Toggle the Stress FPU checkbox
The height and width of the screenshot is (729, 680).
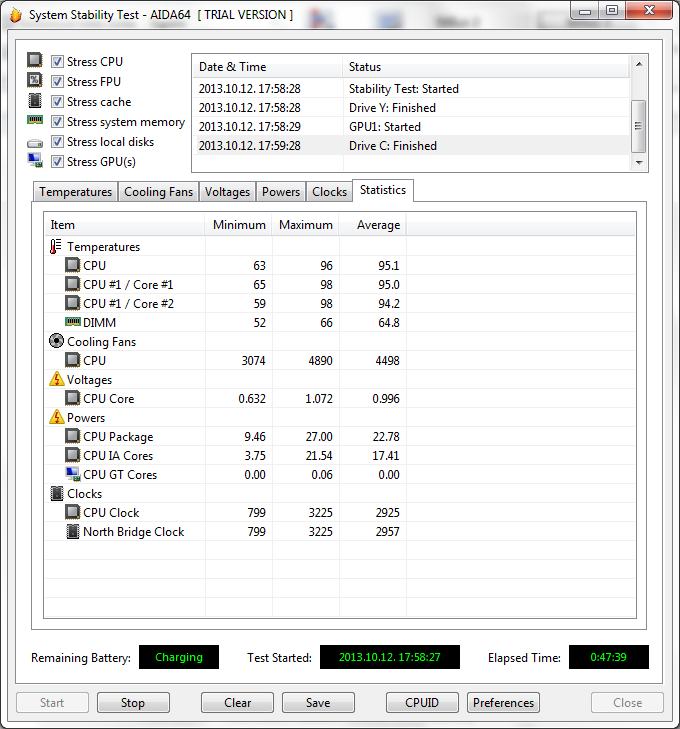(57, 81)
